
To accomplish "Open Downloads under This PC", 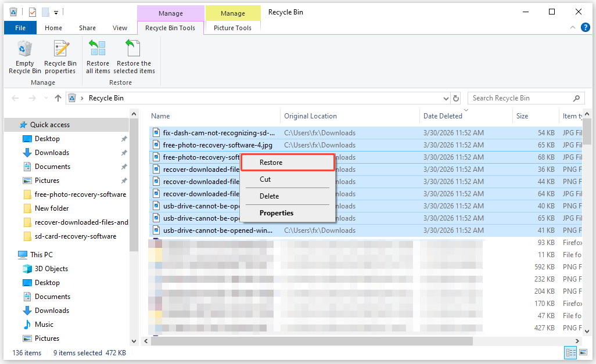I will 52,311.
